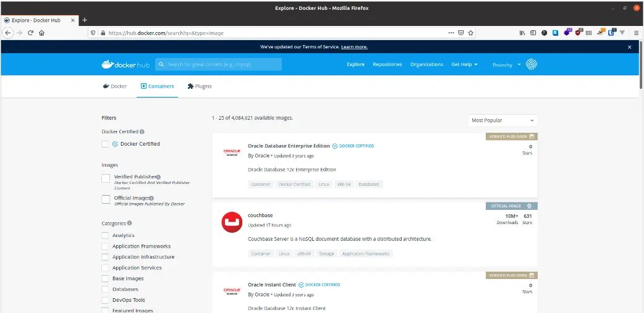Open Firefox Library icon

522,33
